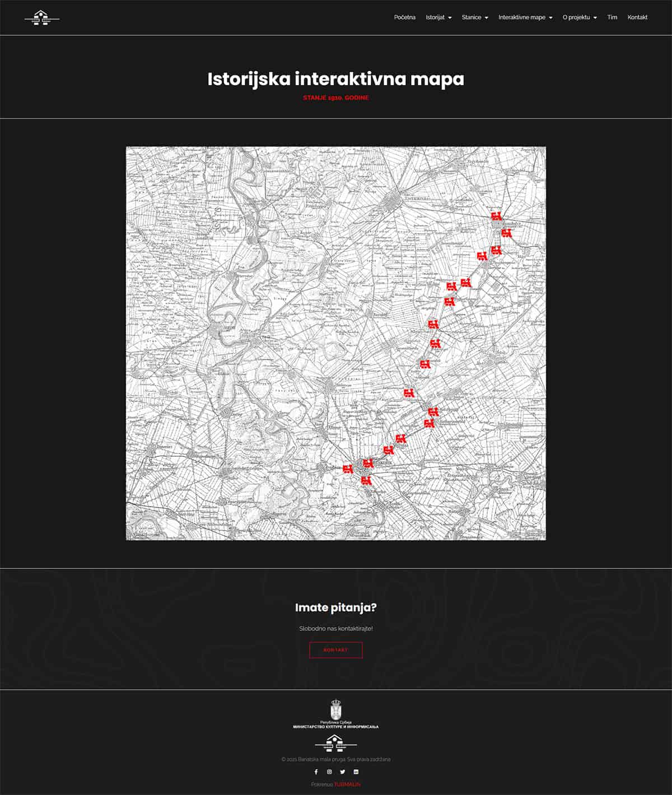Open the Stanice menu item

(x=472, y=17)
